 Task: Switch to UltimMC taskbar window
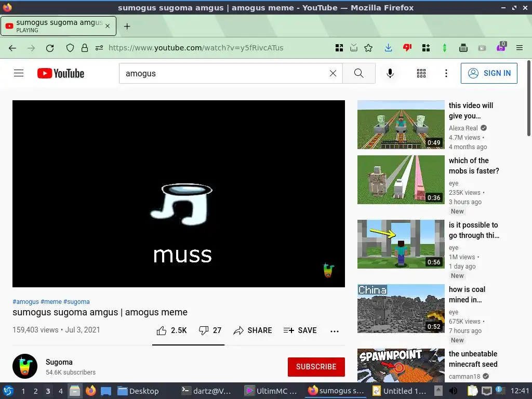click(271, 391)
